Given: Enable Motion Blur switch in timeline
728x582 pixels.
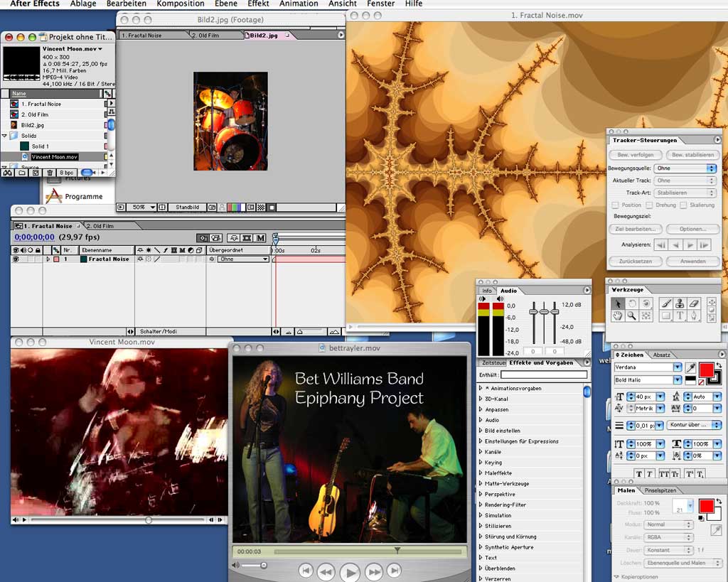Looking at the screenshot, I should tap(261, 238).
